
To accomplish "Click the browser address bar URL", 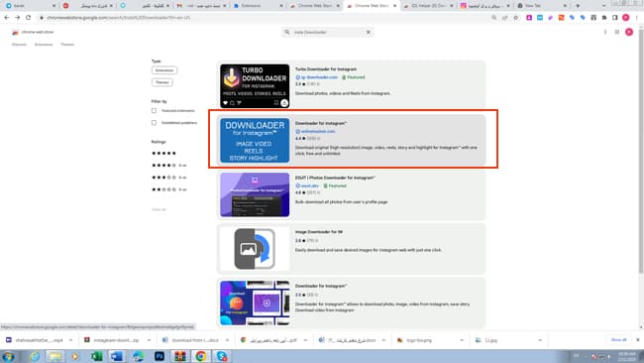I will 118,18.
